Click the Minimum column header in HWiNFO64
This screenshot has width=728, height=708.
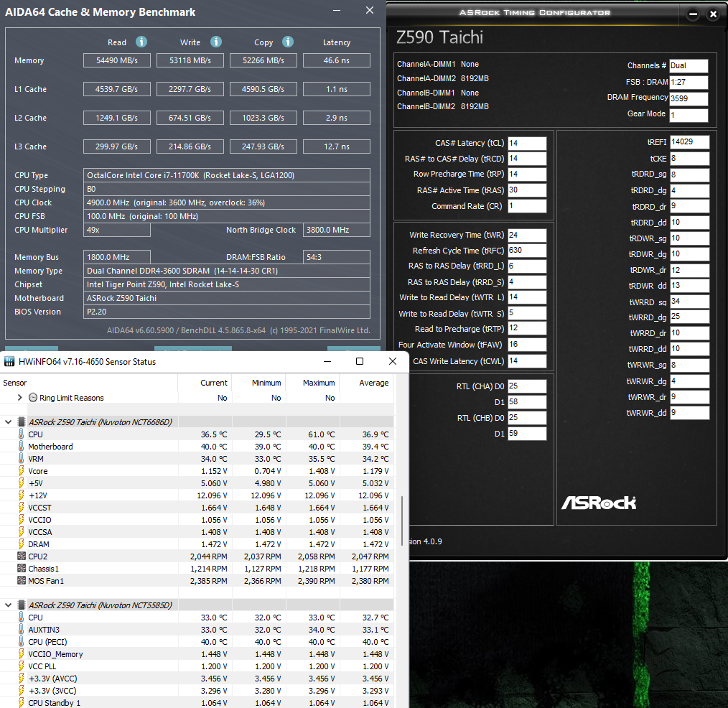[x=258, y=383]
